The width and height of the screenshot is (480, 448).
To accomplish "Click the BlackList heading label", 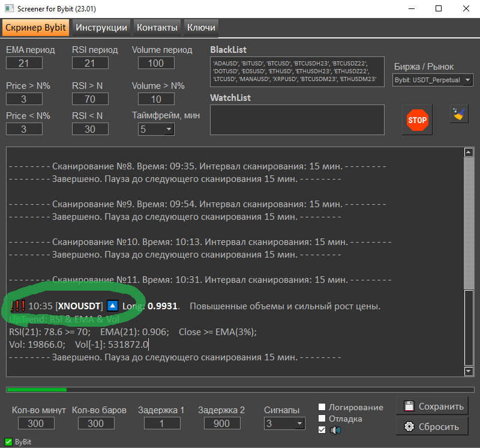I will [229, 50].
